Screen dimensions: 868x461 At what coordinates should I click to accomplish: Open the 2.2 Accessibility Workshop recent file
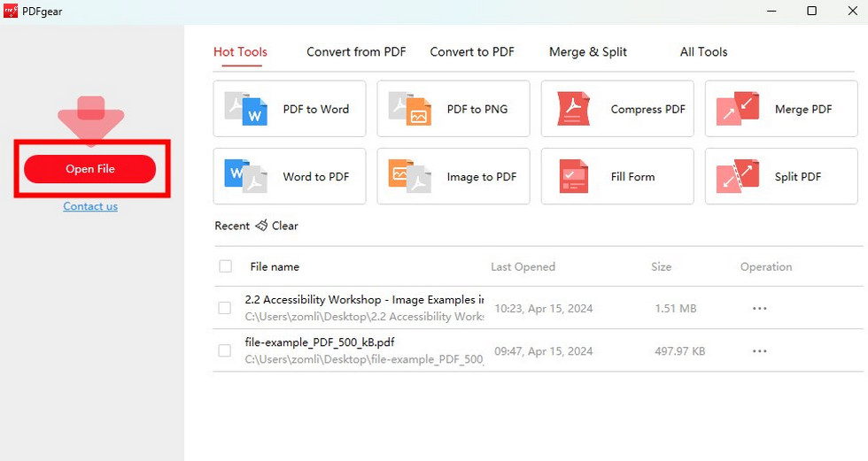[x=364, y=300]
